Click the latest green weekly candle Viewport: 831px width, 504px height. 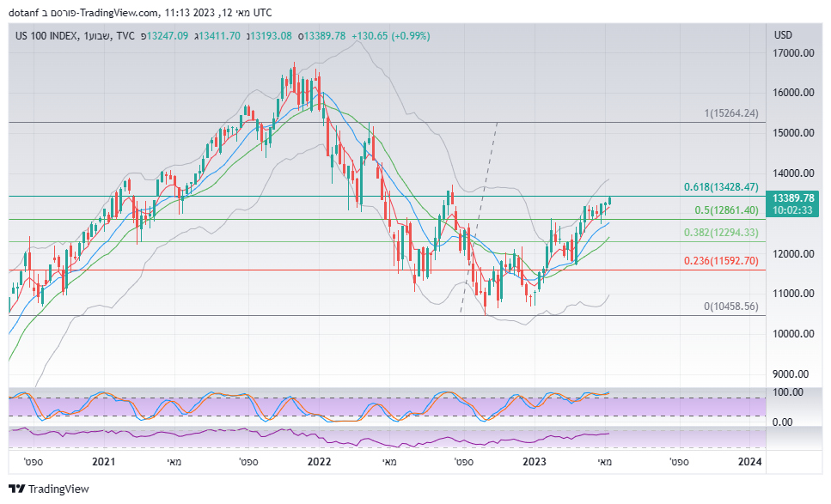pos(610,200)
